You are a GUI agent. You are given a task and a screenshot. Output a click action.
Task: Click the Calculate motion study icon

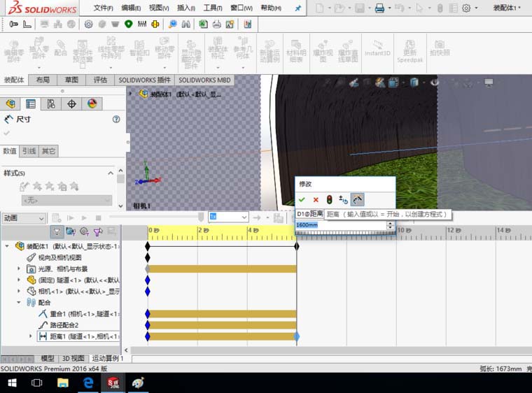[x=56, y=217]
